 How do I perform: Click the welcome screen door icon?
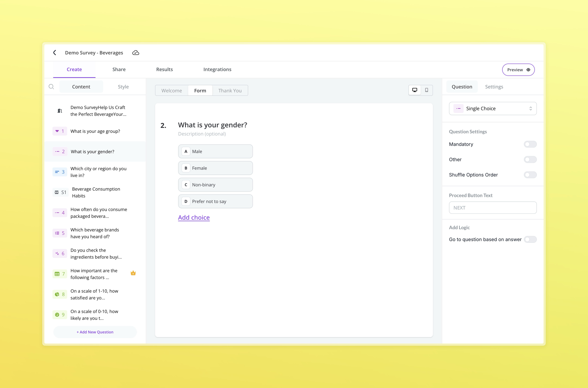tap(60, 111)
